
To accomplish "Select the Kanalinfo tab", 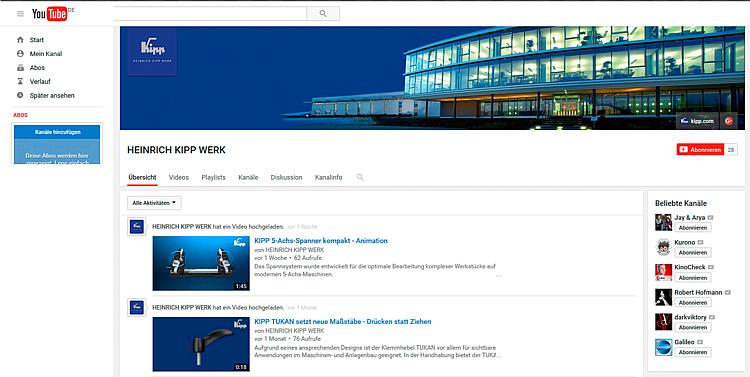I will pos(329,177).
